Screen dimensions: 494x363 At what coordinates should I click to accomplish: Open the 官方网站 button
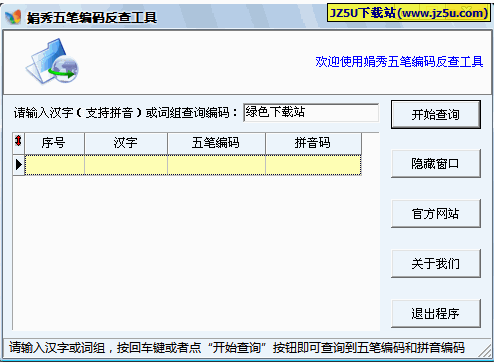[x=436, y=213]
